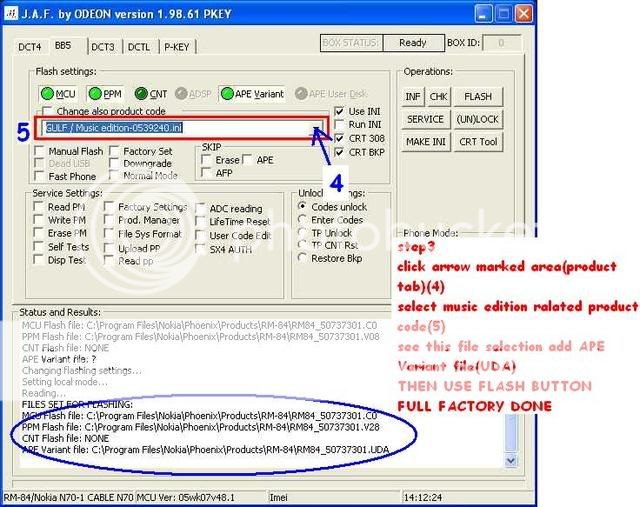640x507 pixels.
Task: Toggle the green MCU flash file indicator
Action: [x=58, y=94]
